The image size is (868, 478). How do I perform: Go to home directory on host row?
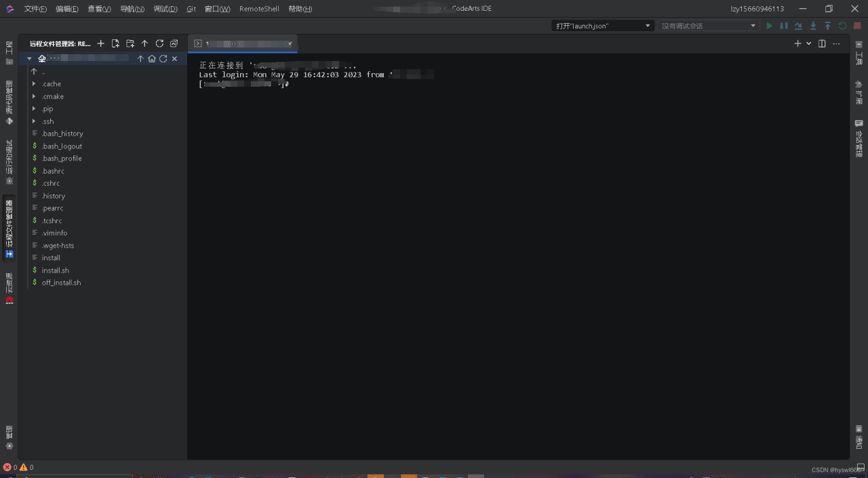coord(152,59)
